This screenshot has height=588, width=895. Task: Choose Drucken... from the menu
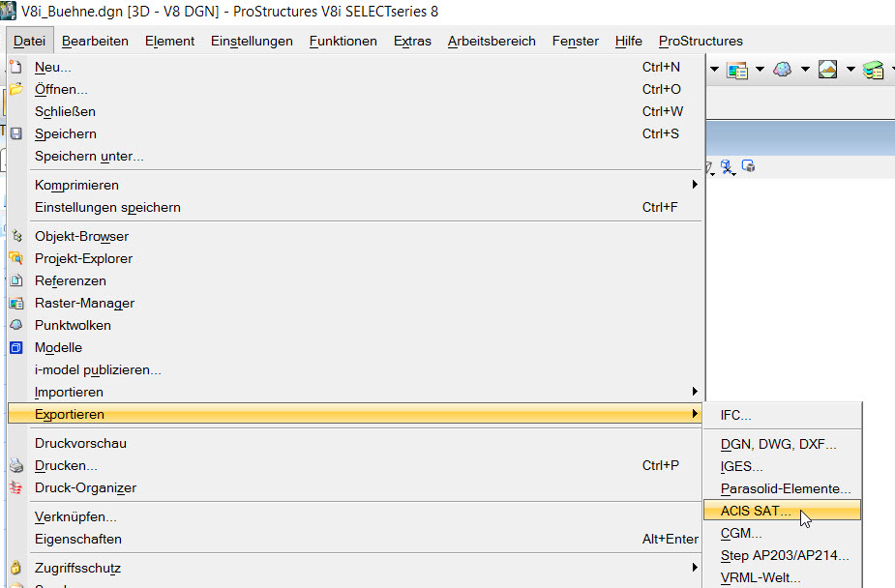tap(356, 466)
